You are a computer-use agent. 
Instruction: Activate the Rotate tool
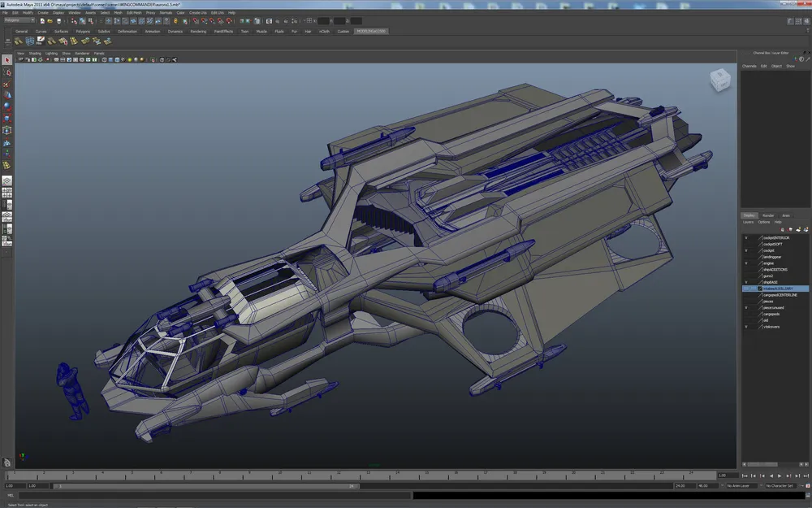pyautogui.click(x=7, y=106)
